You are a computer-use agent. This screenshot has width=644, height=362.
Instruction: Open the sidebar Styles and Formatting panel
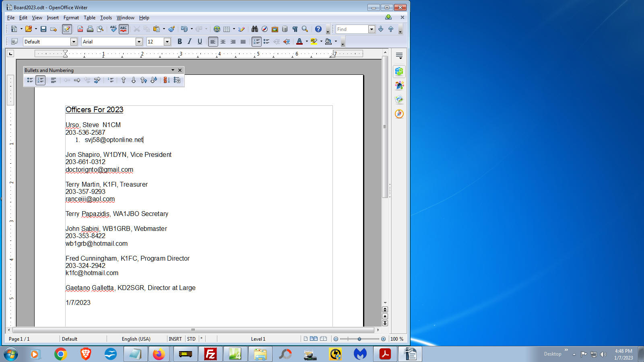399,86
